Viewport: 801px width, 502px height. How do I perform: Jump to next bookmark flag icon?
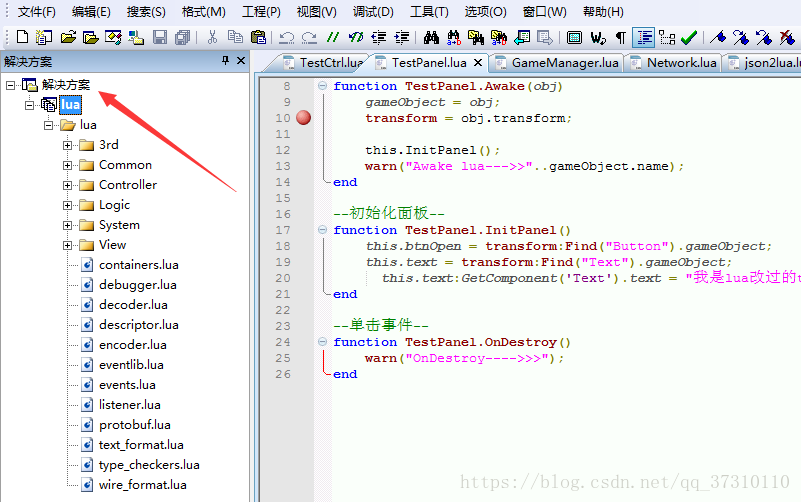pyautogui.click(x=741, y=37)
